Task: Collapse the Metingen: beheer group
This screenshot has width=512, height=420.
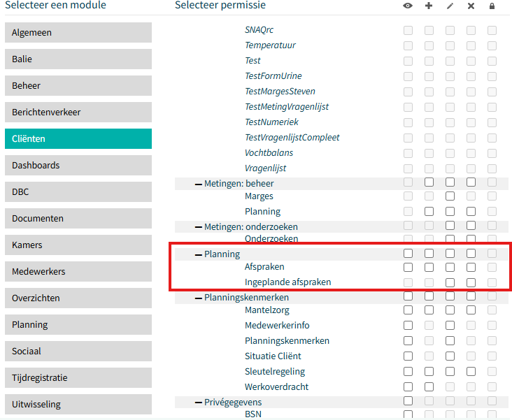Action: click(198, 184)
